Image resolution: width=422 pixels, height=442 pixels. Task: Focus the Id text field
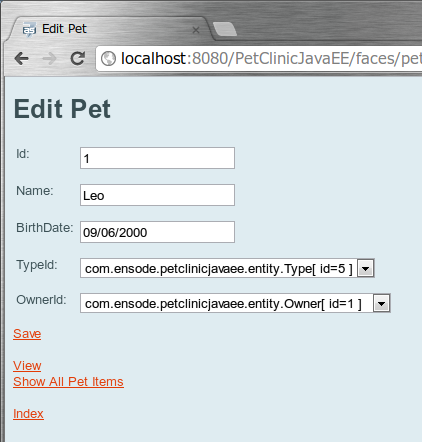click(157, 158)
